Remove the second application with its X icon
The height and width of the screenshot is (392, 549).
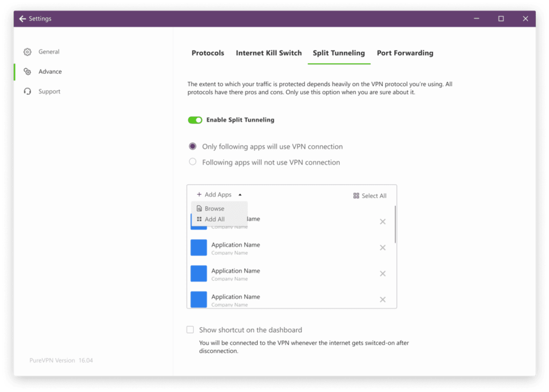(x=383, y=248)
